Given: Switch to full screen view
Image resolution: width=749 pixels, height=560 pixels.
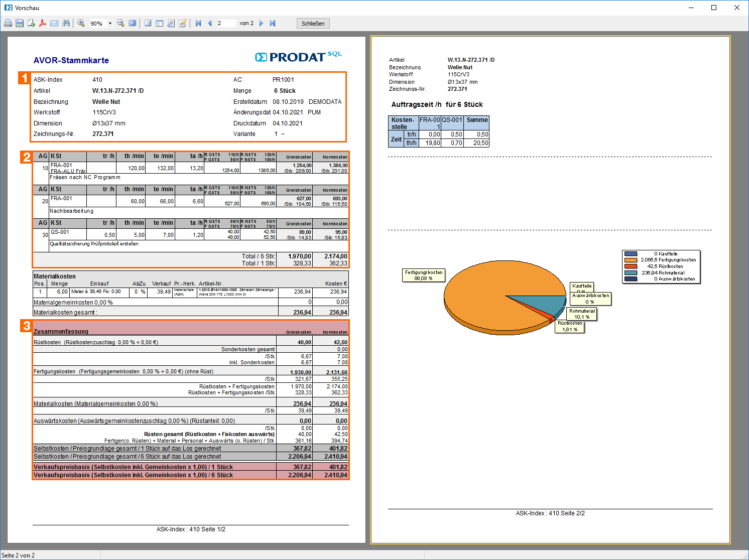Looking at the screenshot, I should click(x=132, y=23).
